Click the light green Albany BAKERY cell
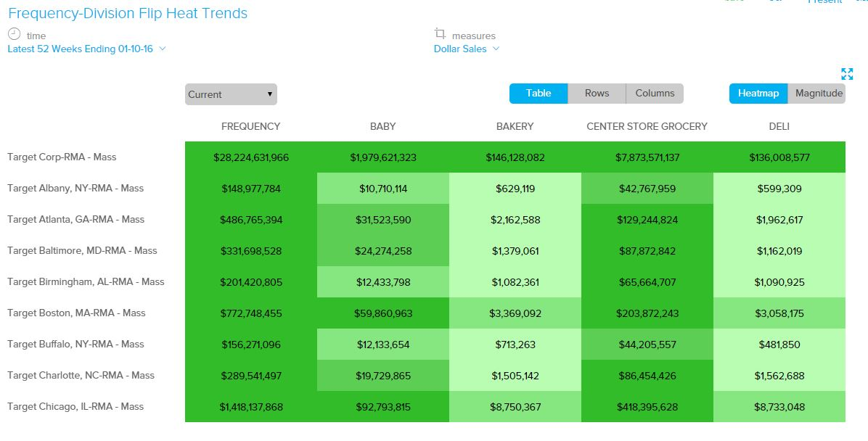 pos(515,189)
